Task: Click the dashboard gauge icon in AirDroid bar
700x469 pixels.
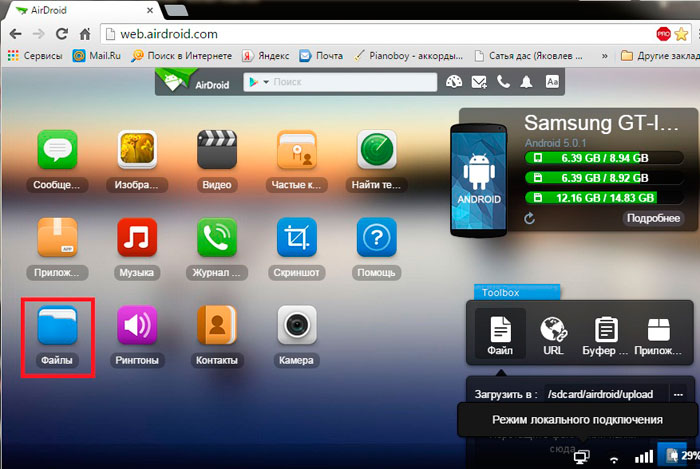Action: [454, 82]
